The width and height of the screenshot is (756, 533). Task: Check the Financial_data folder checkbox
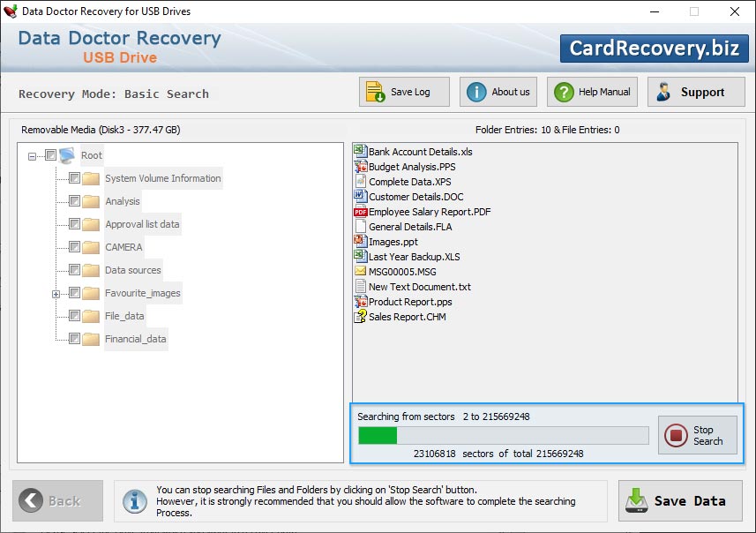pos(74,339)
